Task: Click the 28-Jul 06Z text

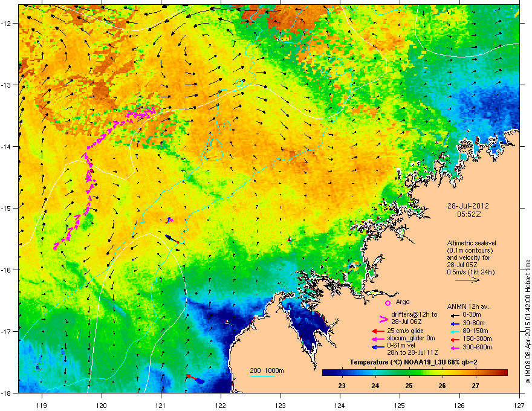Action: (x=406, y=322)
